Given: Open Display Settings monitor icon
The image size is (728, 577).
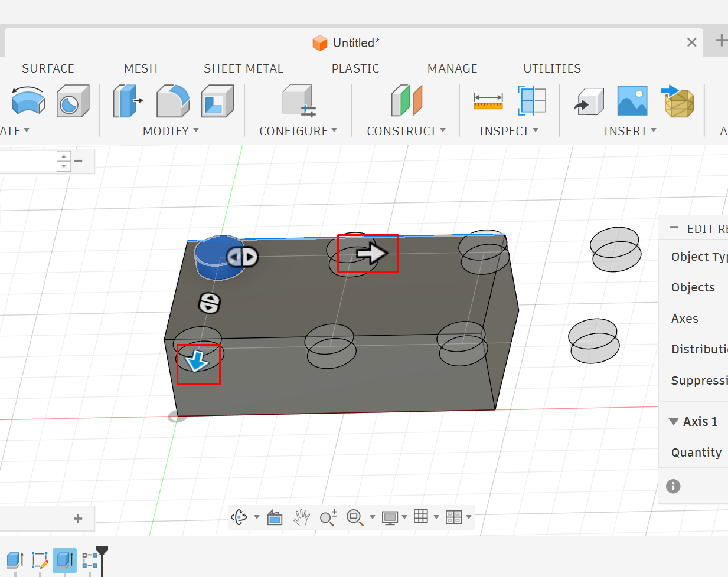Looking at the screenshot, I should [x=390, y=518].
